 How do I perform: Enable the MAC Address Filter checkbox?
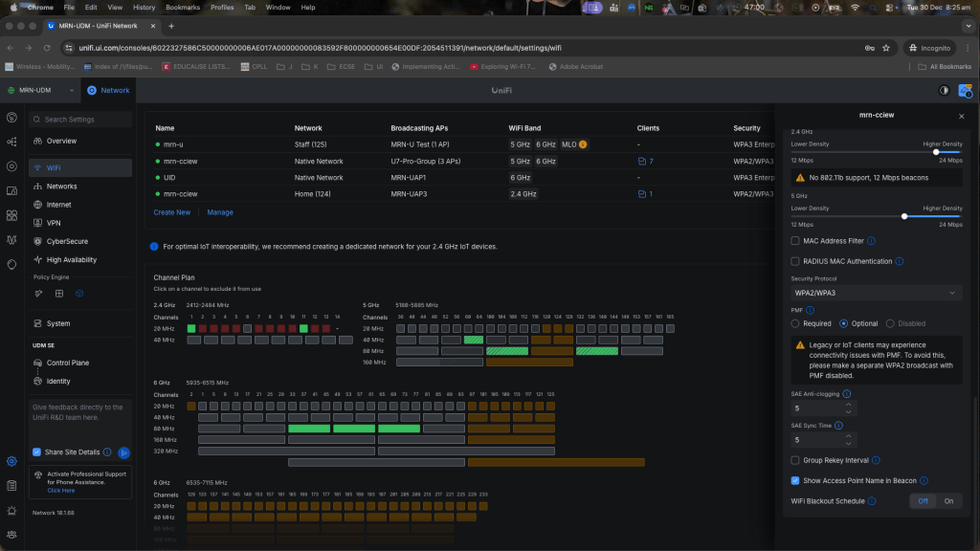coord(795,241)
